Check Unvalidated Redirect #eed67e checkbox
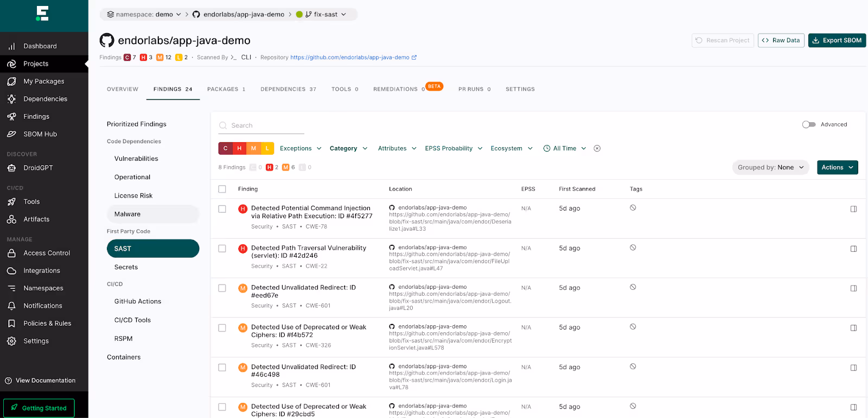This screenshot has height=418, width=868. click(x=222, y=288)
